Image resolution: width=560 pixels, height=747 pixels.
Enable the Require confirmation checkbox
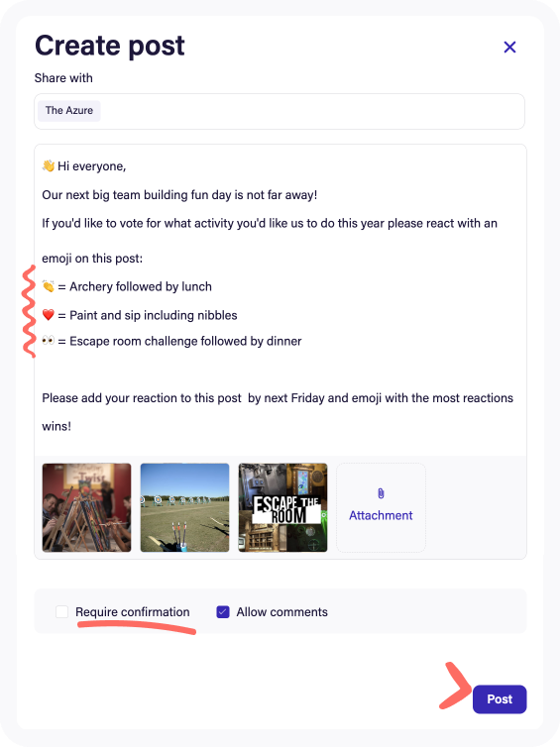click(x=62, y=611)
